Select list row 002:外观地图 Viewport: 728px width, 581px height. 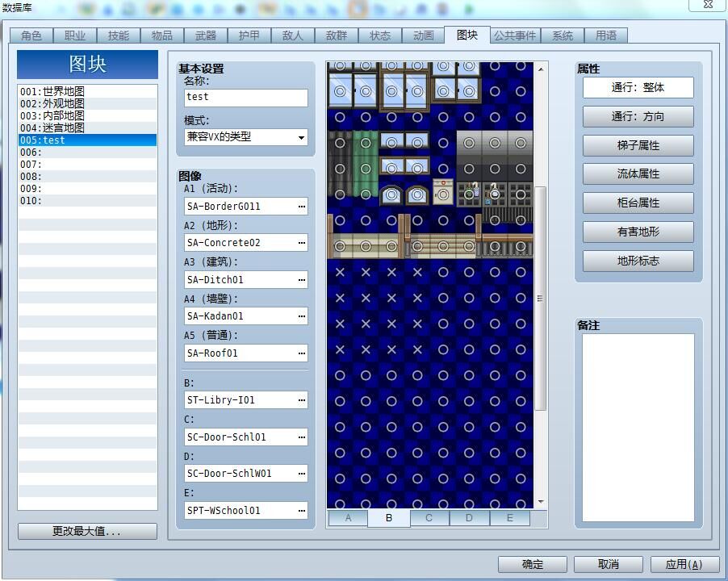(87, 103)
